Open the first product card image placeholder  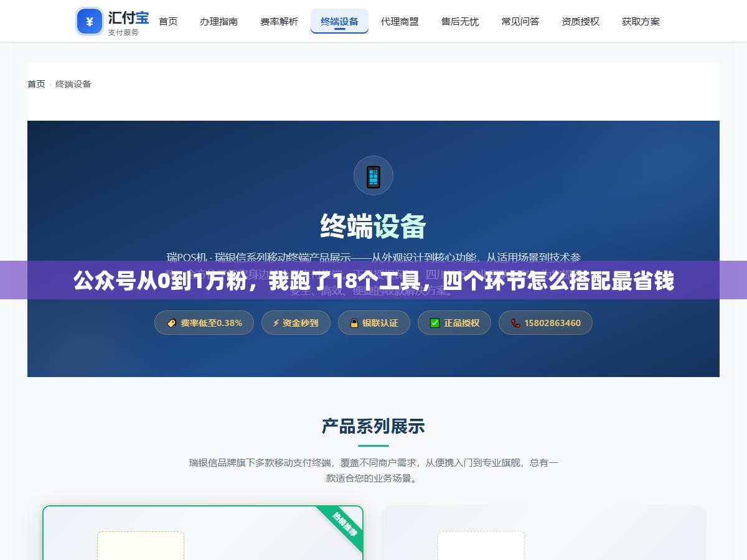tap(141, 546)
